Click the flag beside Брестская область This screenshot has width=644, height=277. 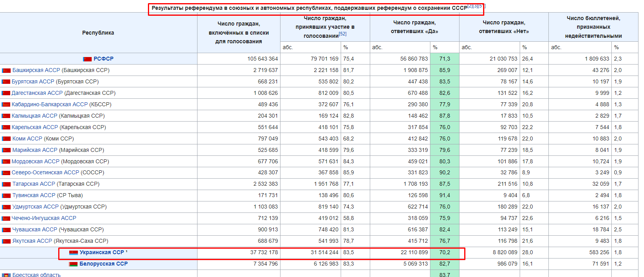click(6, 275)
